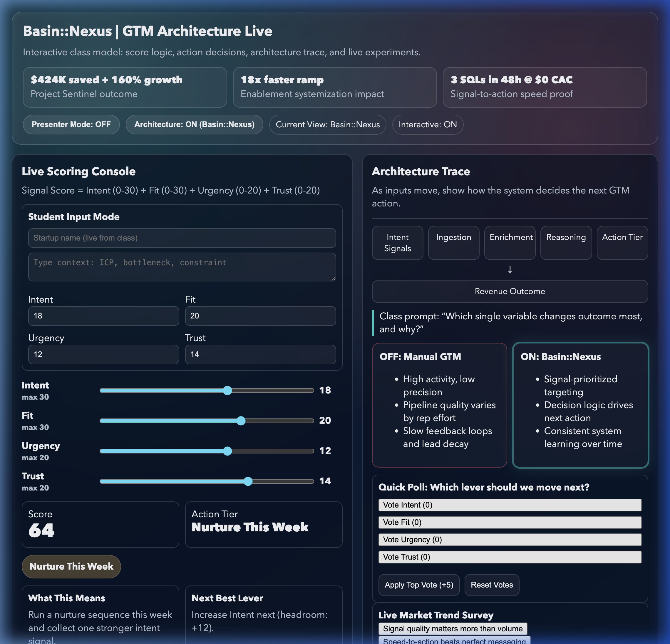
Task: Click the Revenue Outcome node
Action: point(510,291)
